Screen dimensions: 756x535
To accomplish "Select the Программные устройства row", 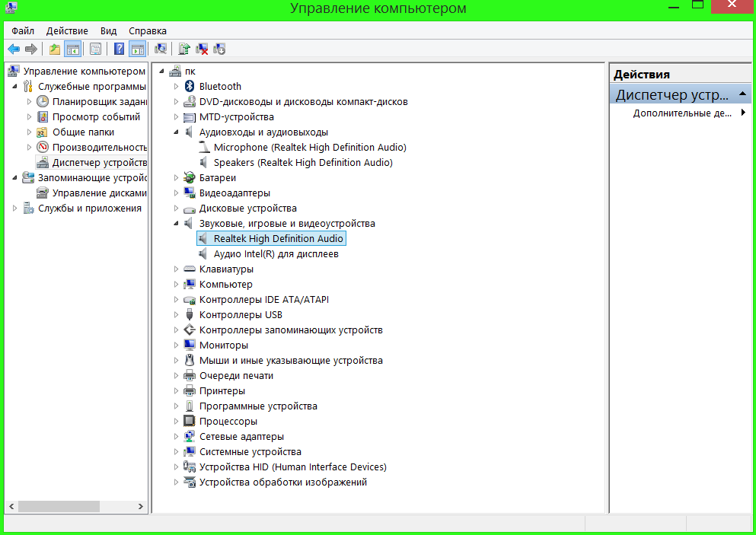I will click(x=258, y=406).
